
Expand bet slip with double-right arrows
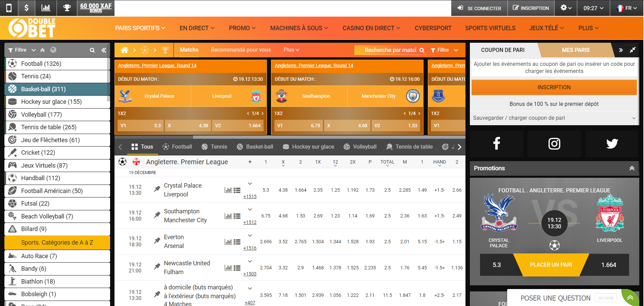(621, 50)
